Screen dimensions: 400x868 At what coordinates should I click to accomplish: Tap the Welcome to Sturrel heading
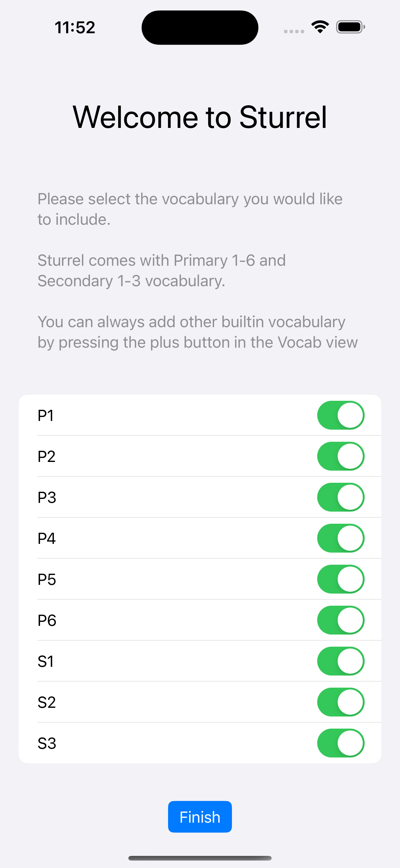[x=200, y=117]
